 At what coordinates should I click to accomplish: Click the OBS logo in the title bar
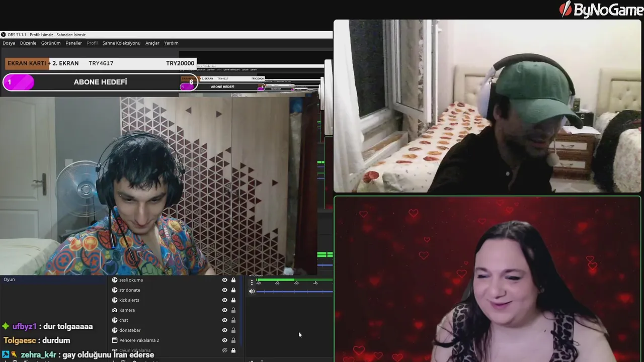click(4, 35)
